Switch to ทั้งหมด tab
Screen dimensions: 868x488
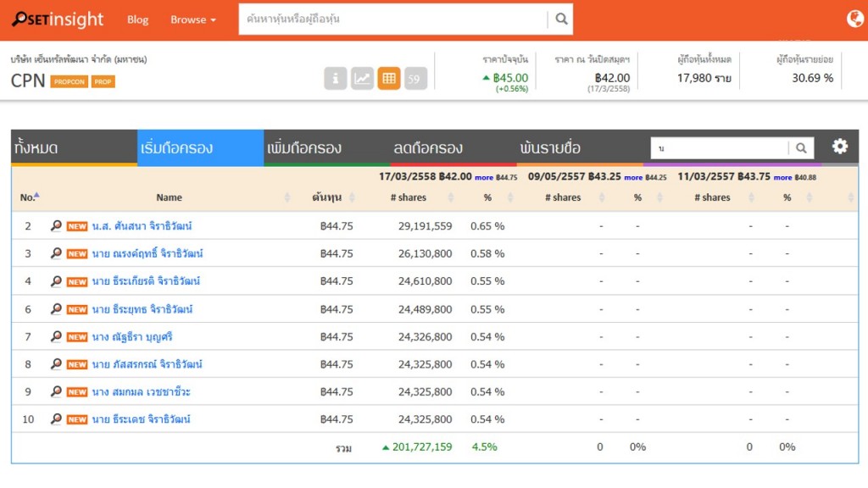[75, 147]
